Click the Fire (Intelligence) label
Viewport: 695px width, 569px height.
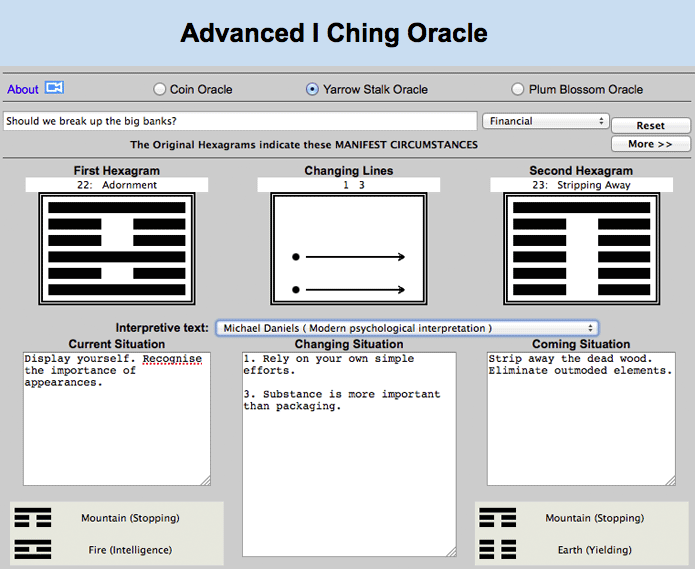point(130,550)
